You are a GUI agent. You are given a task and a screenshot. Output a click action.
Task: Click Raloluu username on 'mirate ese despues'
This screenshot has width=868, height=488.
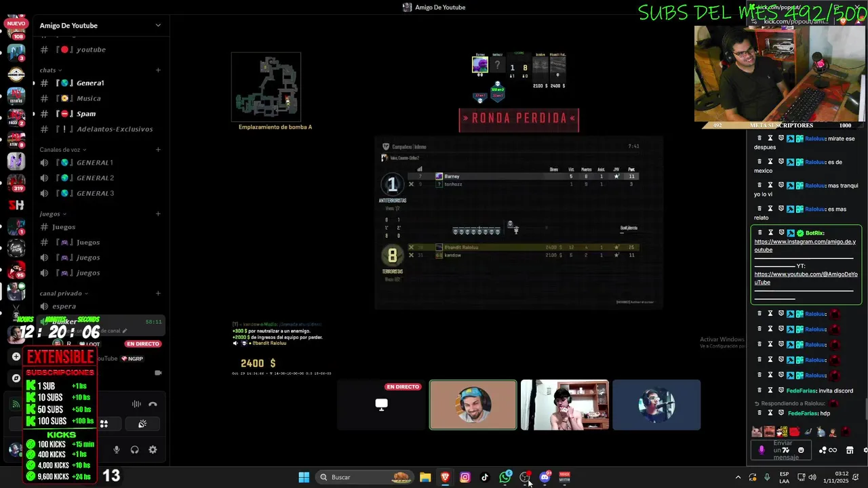(x=815, y=138)
